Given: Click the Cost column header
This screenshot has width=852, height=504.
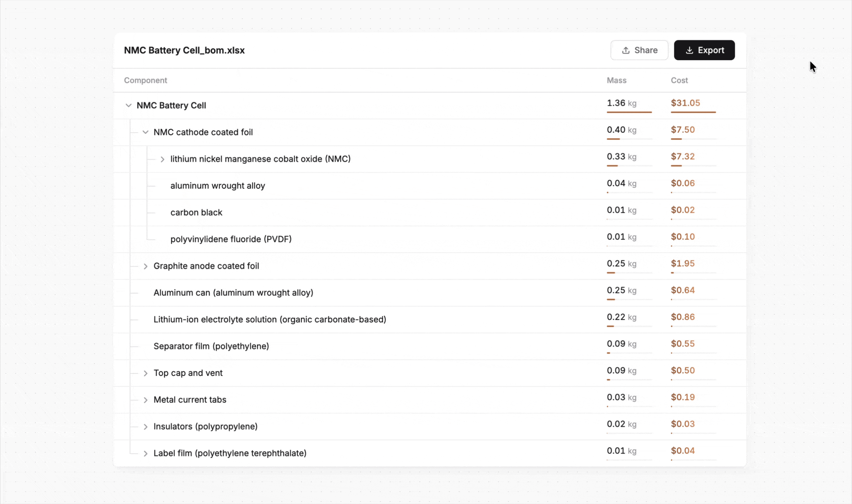Looking at the screenshot, I should click(679, 80).
